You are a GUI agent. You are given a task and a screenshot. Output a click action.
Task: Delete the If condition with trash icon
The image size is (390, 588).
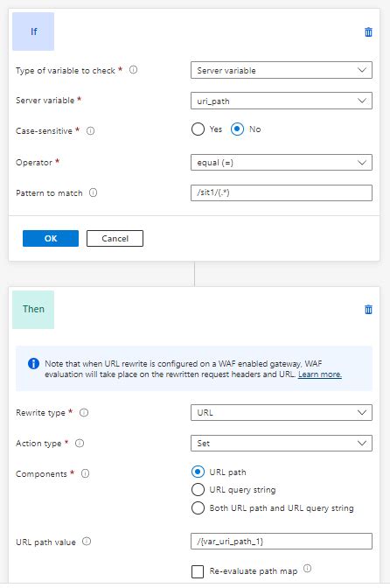pyautogui.click(x=368, y=32)
